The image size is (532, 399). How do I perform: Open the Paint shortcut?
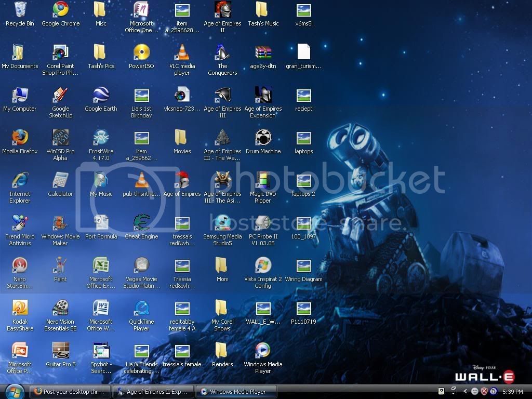60,265
